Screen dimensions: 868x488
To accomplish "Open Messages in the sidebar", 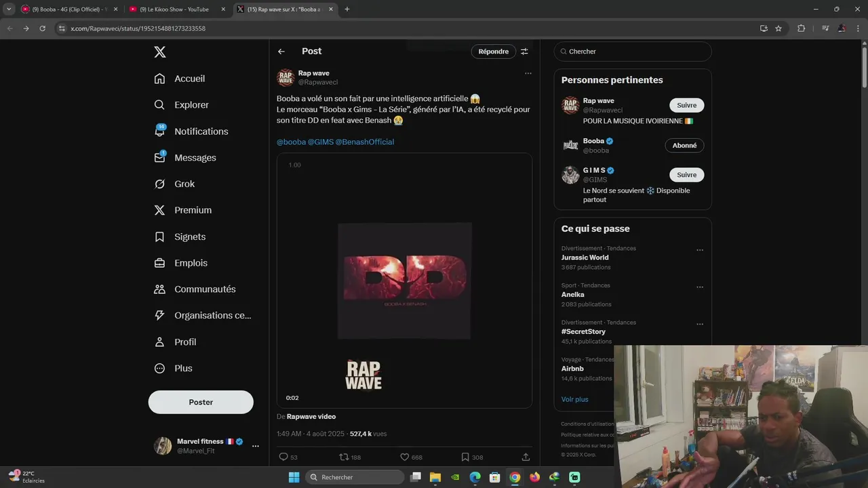I will (185, 158).
